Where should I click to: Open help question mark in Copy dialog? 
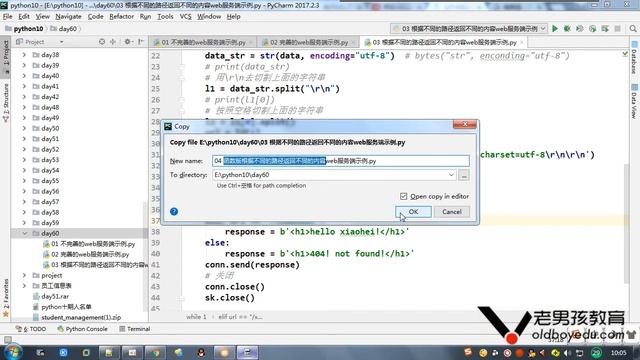[174, 211]
